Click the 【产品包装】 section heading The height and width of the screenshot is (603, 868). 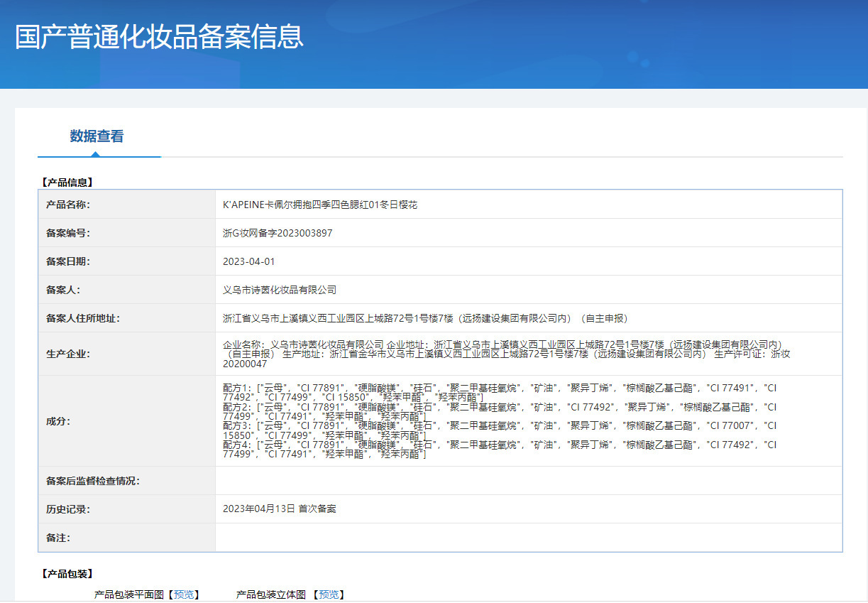67,573
